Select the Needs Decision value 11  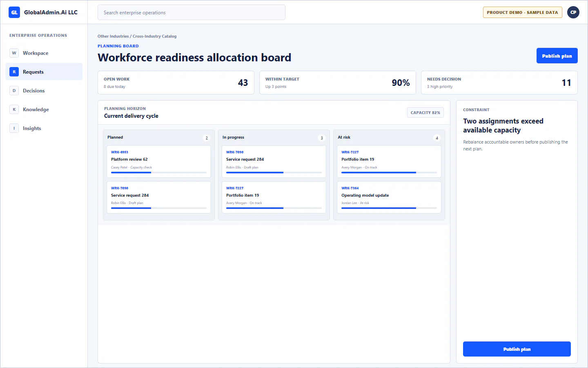tap(566, 83)
